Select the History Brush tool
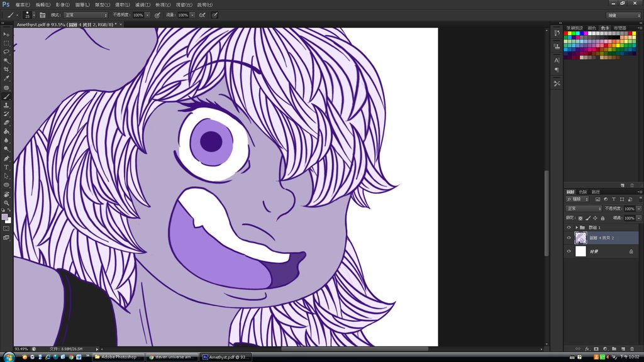Image resolution: width=644 pixels, height=362 pixels. [x=6, y=114]
